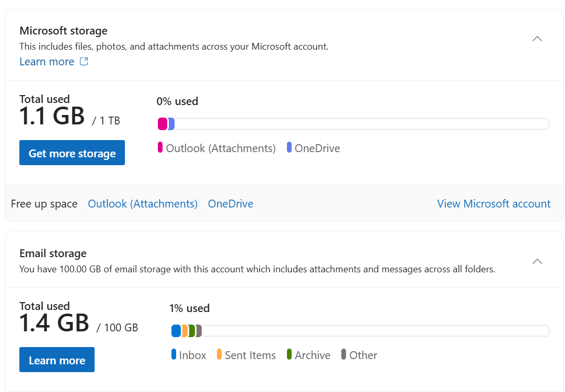Click the Microsoft storage heading

(x=63, y=31)
